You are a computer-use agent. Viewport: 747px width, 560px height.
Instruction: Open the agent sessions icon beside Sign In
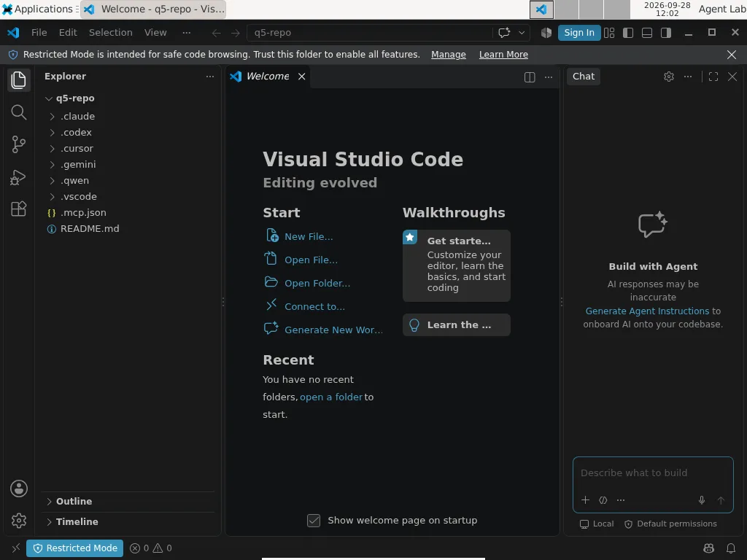(x=546, y=33)
